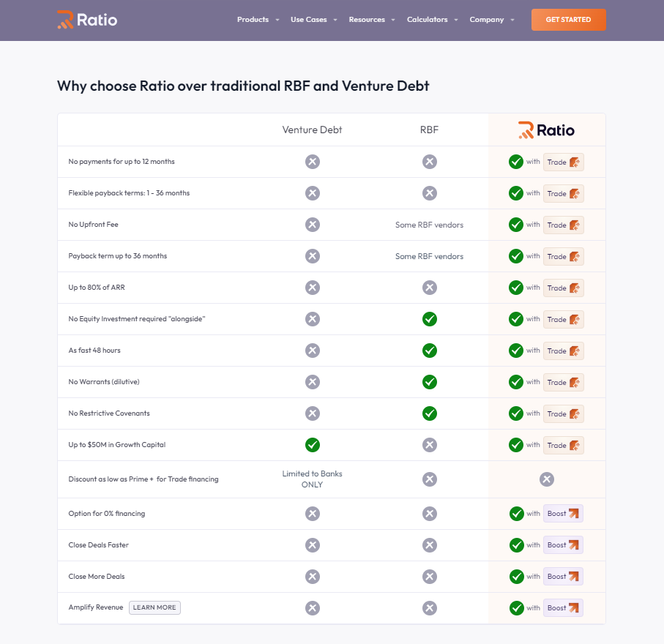Open the Products menu
The width and height of the screenshot is (664, 644).
click(x=253, y=20)
